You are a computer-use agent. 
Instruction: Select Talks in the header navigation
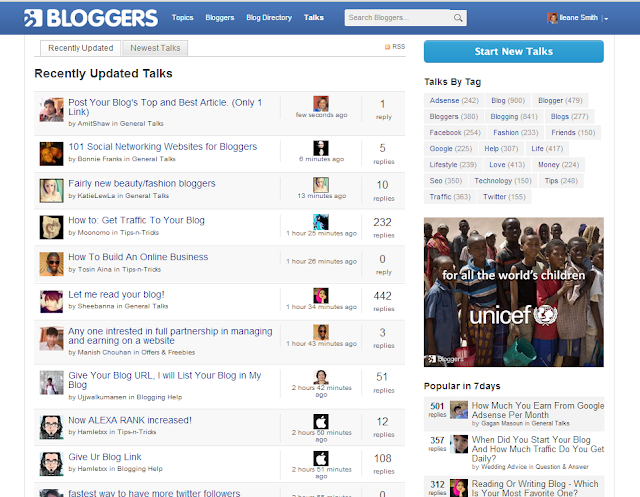pos(313,18)
